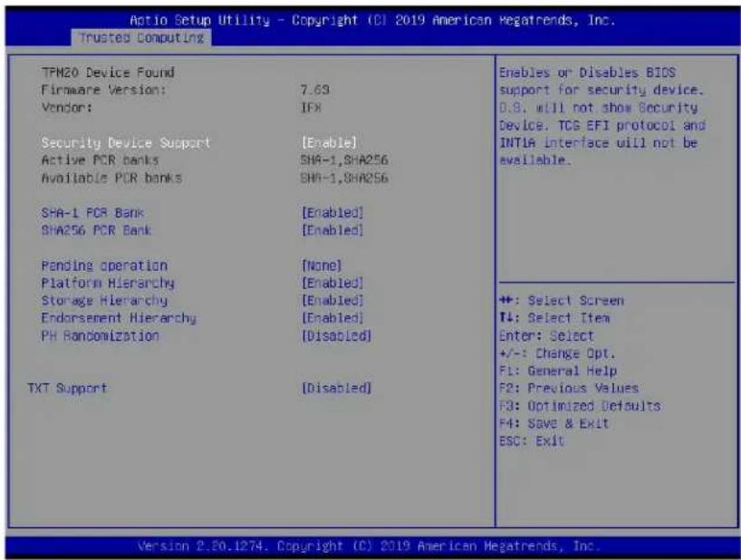Select the Storage Hierarchy setting
This screenshot has height=560, width=741.
(104, 300)
